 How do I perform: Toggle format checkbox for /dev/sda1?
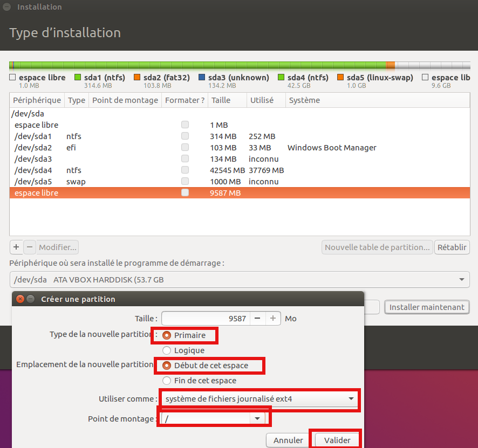tap(185, 136)
